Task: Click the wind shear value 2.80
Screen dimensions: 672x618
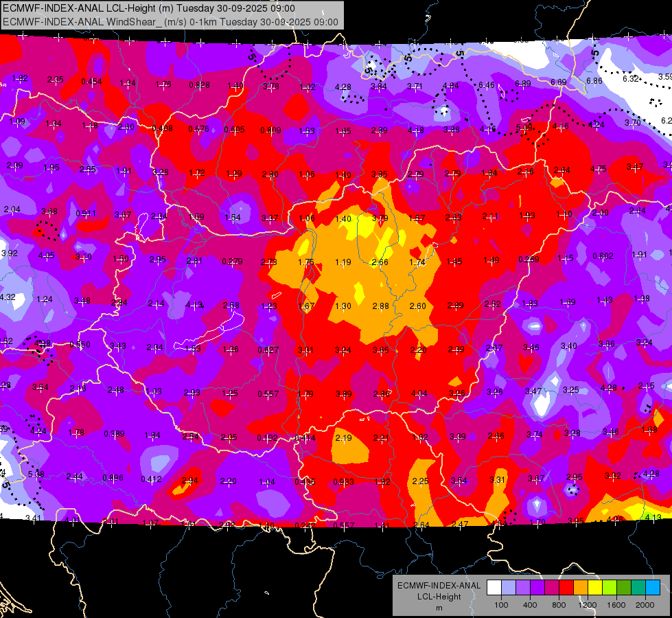Action: [x=270, y=174]
